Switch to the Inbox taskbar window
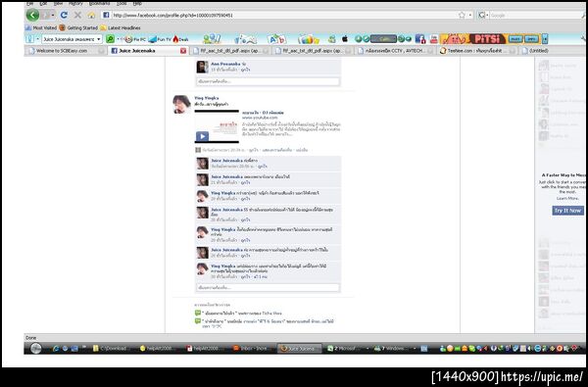Screen dimensions: 588x387 pos(252,349)
